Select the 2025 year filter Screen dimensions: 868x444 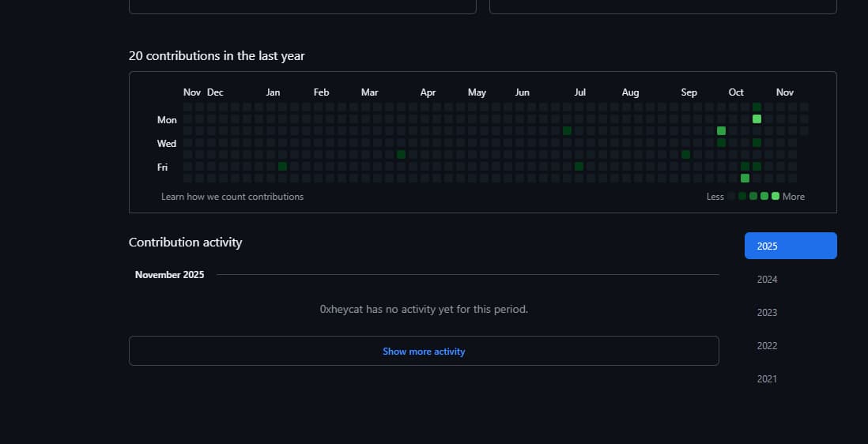click(790, 246)
